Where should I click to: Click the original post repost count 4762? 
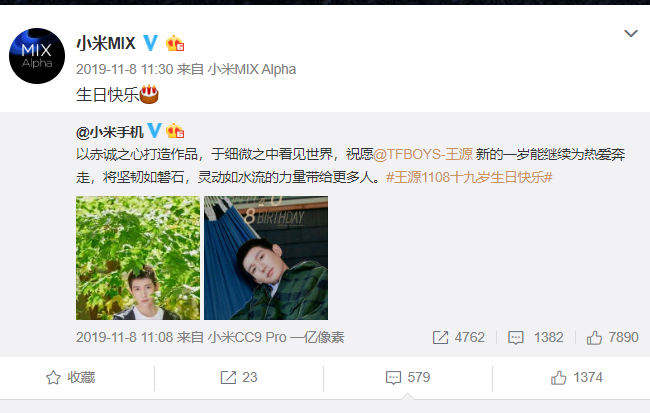[458, 337]
